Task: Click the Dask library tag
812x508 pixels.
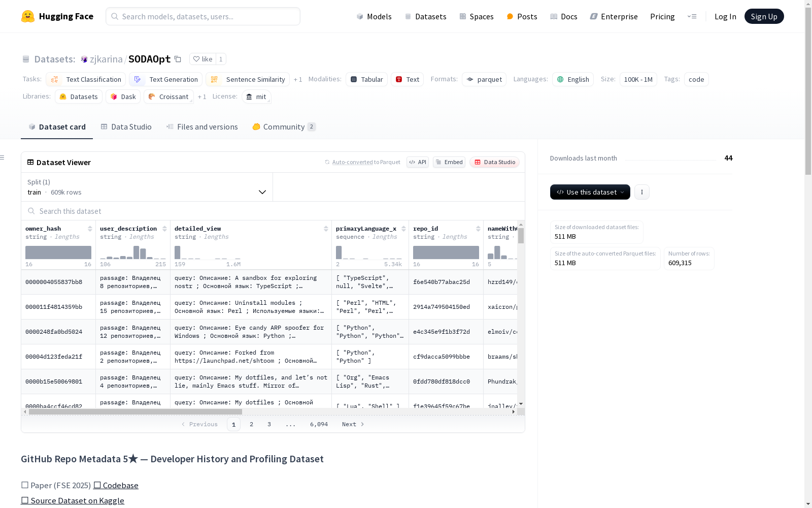Action: tap(123, 97)
